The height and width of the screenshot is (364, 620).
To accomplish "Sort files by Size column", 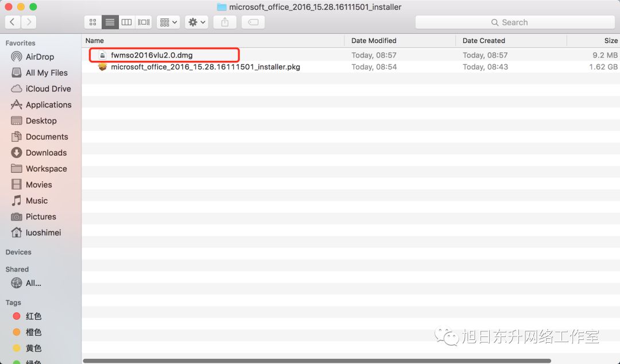I will point(594,41).
